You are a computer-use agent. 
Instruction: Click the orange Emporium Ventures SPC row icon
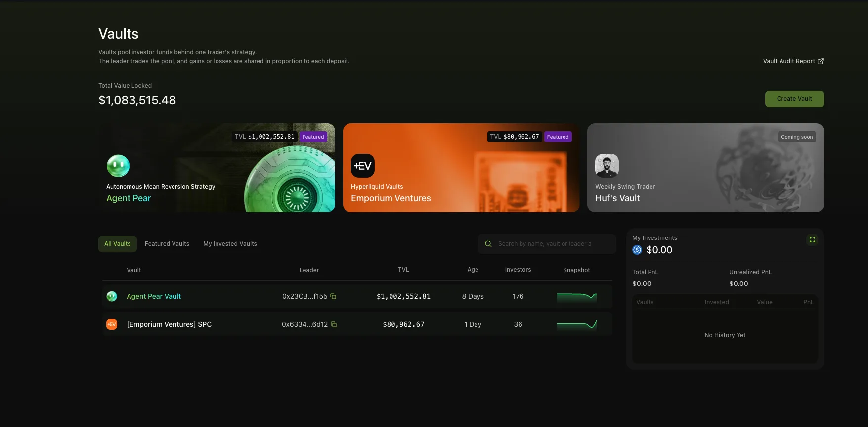point(112,324)
